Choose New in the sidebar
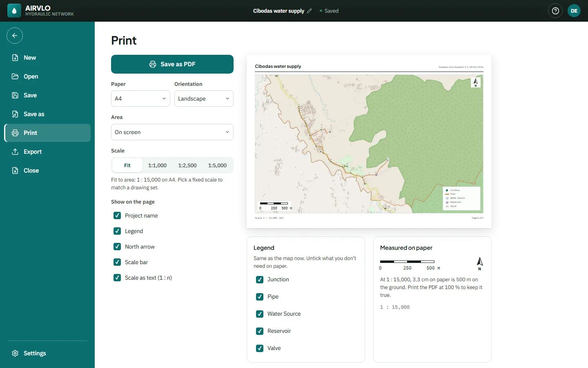 (x=47, y=58)
